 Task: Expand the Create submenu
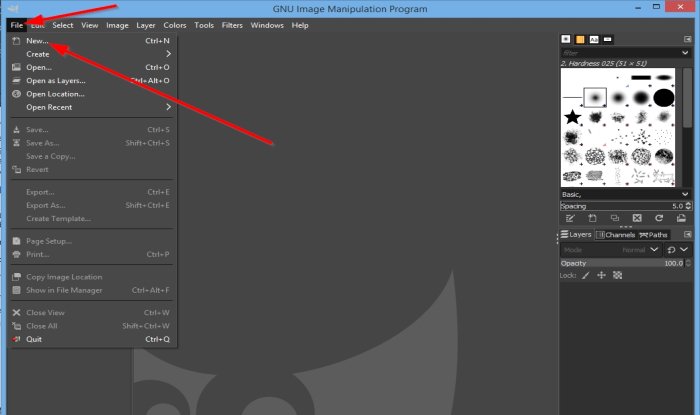pyautogui.click(x=92, y=54)
